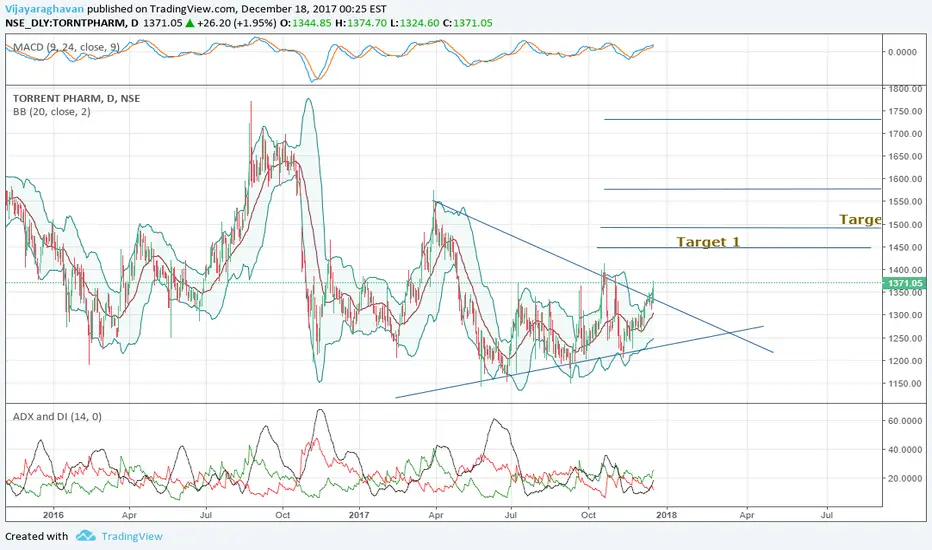The image size is (932, 550).
Task: Click the Target 1 annotation text
Action: (x=708, y=241)
